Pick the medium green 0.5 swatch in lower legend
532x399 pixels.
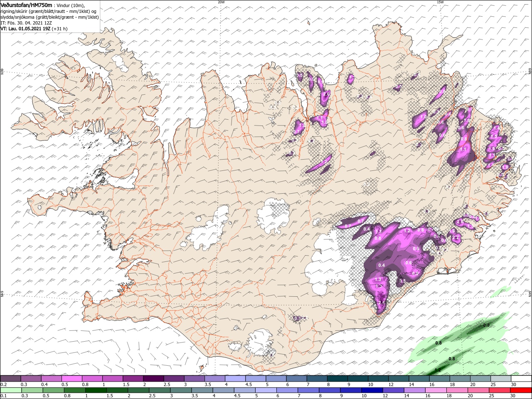tap(53, 390)
